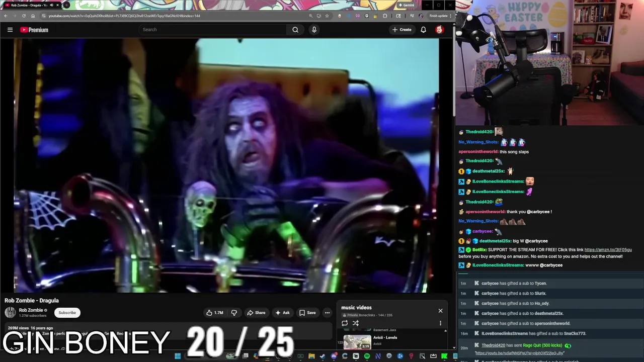The width and height of the screenshot is (644, 362).
Task: Click Thedroid420 name in Rage Quit event
Action: pyautogui.click(x=493, y=345)
